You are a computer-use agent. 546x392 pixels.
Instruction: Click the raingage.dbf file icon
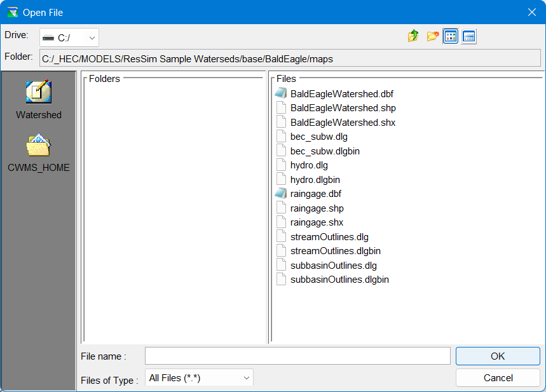(281, 194)
